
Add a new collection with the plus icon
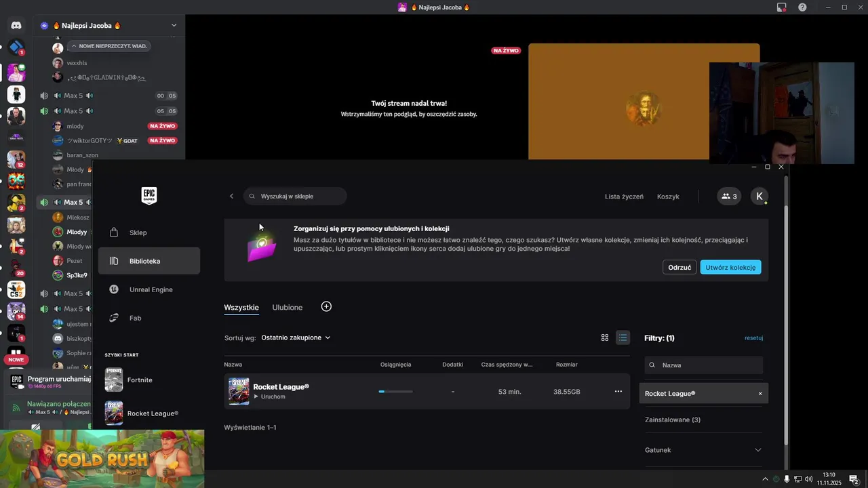(326, 307)
